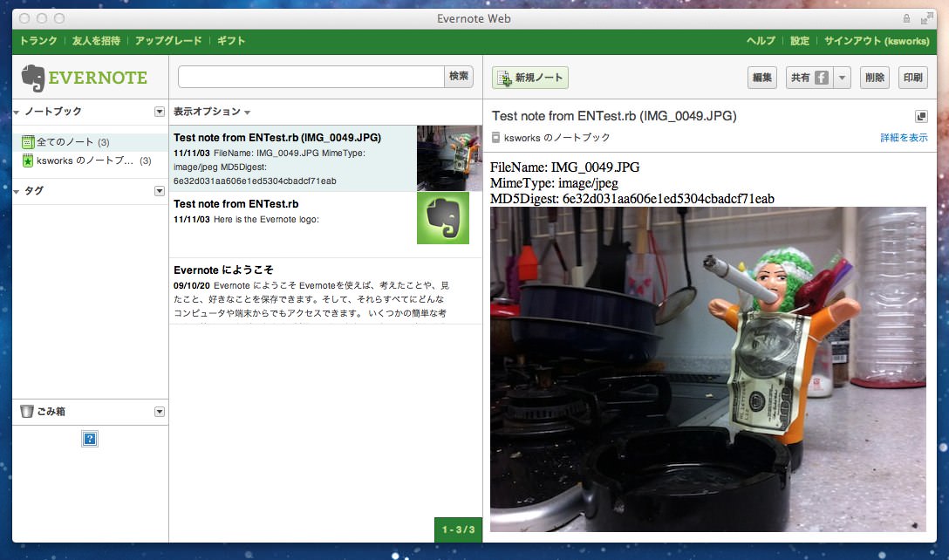Image resolution: width=949 pixels, height=560 pixels.
Task: Click the '1 - 3 / 3' note count indicator
Action: (458, 529)
